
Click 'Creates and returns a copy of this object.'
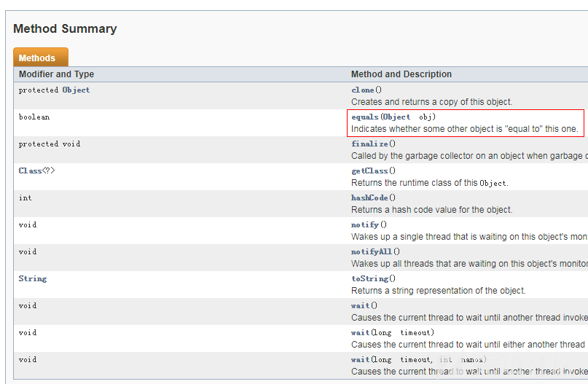431,102
